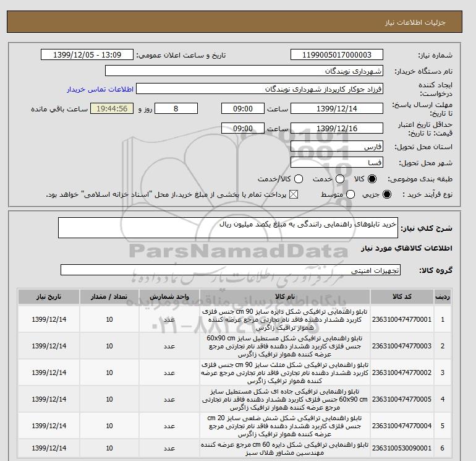Toggle Islamic treasury bonds payment checkbox
Image resolution: width=476 pixels, height=461 pixels.
click(294, 194)
